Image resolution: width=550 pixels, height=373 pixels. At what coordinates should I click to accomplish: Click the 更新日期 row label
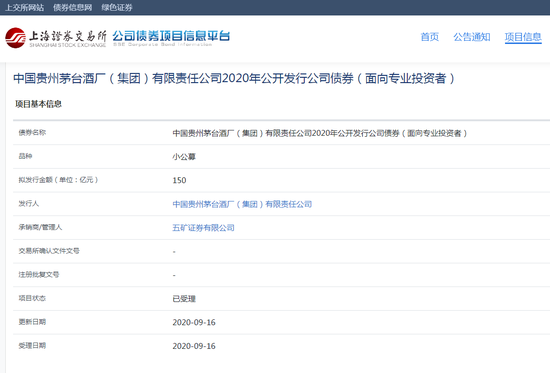tap(32, 322)
